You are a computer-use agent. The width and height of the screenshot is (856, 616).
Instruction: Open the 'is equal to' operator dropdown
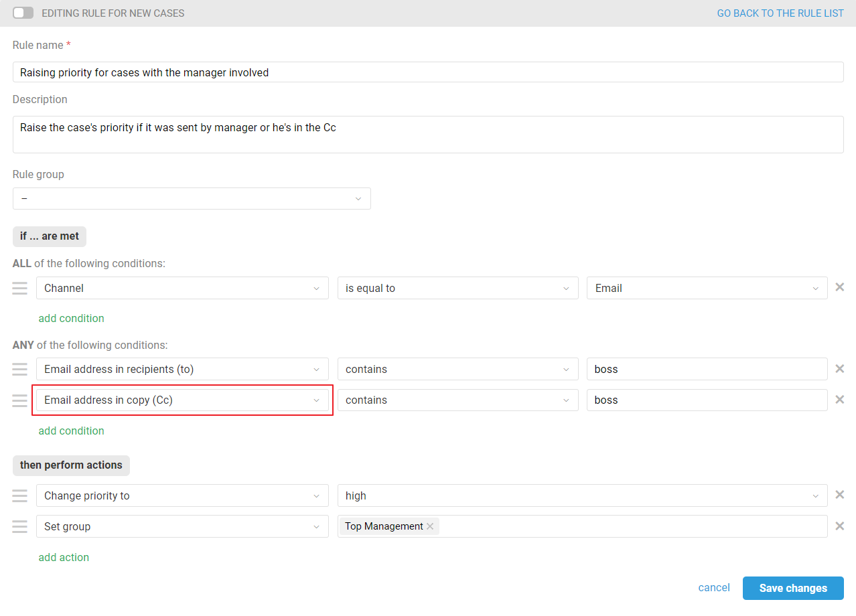457,288
